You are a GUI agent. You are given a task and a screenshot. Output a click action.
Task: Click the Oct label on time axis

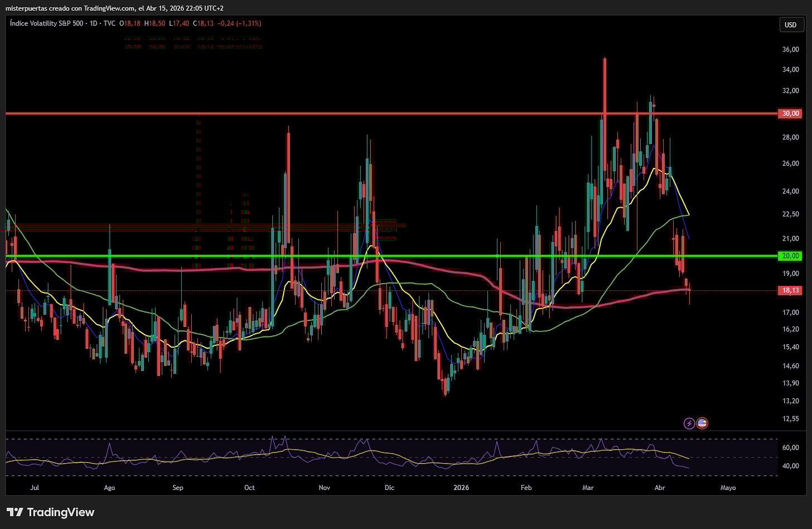point(249,488)
